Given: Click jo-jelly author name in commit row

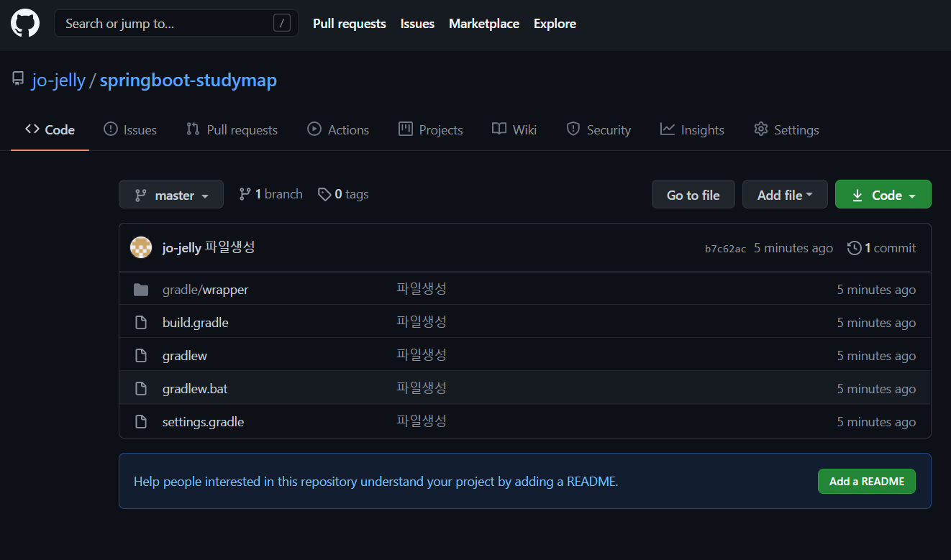Looking at the screenshot, I should coord(182,248).
